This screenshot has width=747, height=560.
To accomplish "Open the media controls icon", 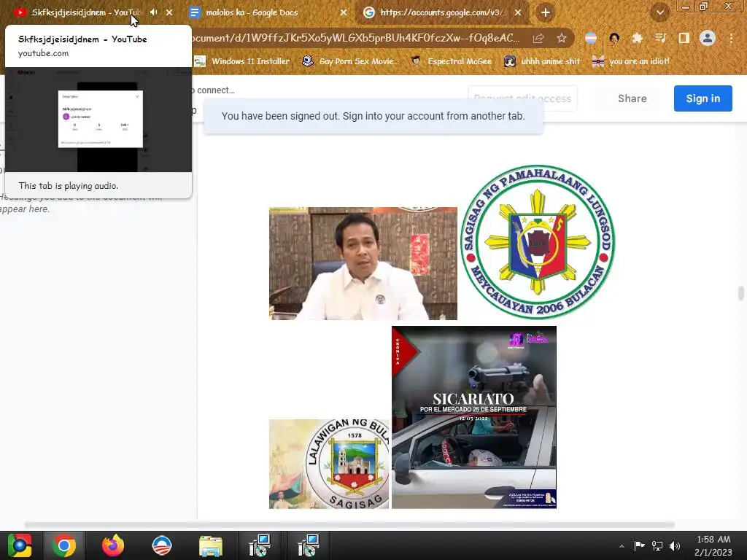I will [661, 38].
